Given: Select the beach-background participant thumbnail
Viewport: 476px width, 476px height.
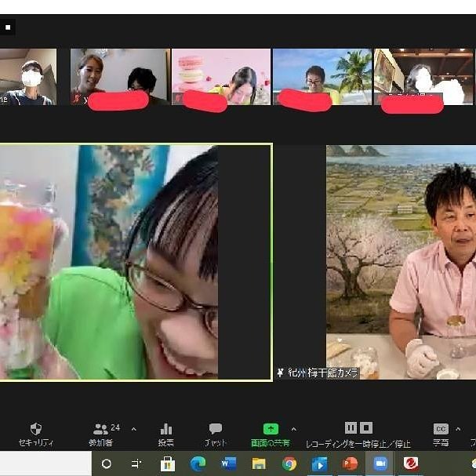Looking at the screenshot, I should click(x=321, y=77).
